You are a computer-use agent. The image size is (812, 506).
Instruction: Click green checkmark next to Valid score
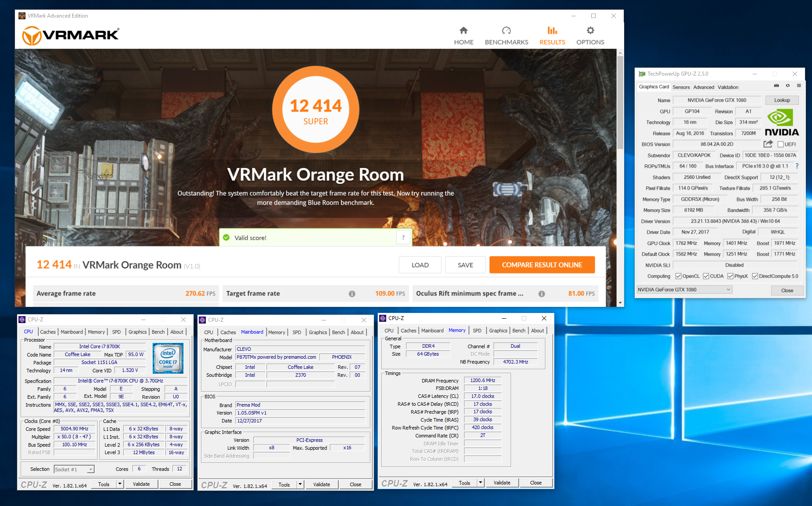pyautogui.click(x=226, y=237)
